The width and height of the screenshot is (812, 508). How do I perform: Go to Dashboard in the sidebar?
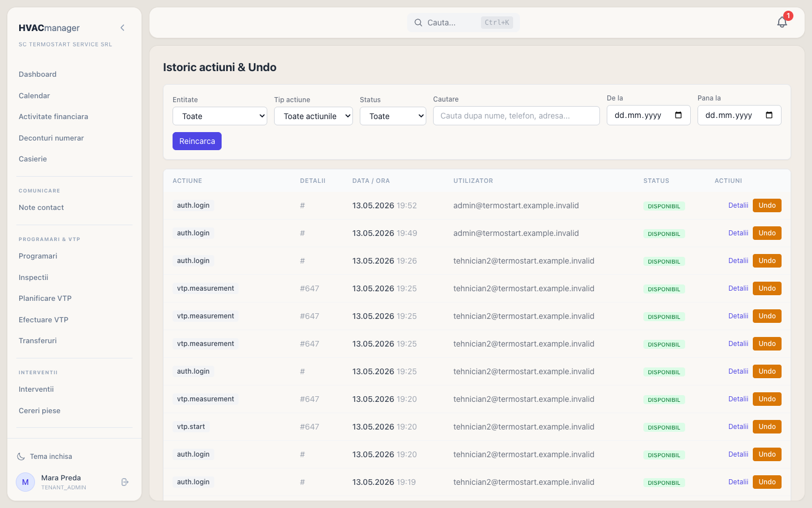coord(37,75)
